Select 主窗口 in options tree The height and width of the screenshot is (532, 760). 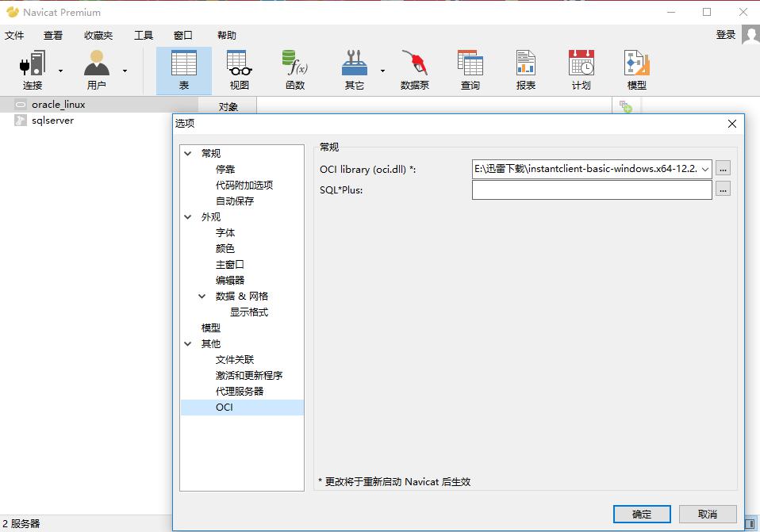pos(230,265)
